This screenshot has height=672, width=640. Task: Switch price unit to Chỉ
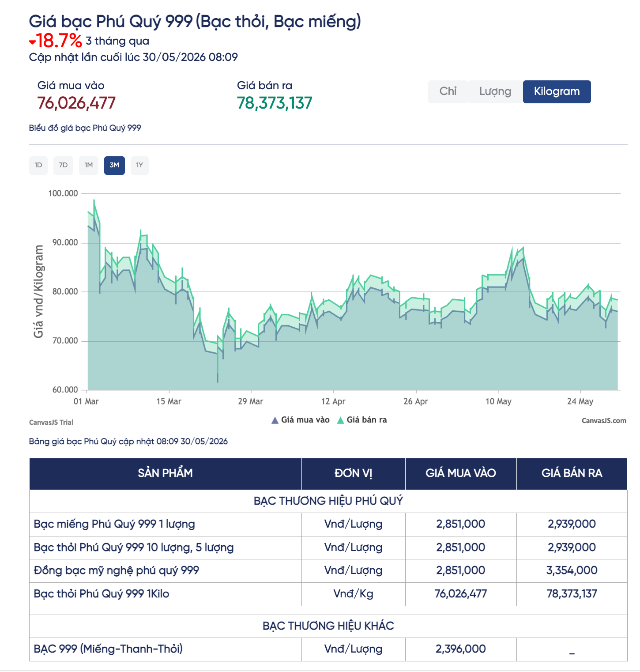point(448,91)
